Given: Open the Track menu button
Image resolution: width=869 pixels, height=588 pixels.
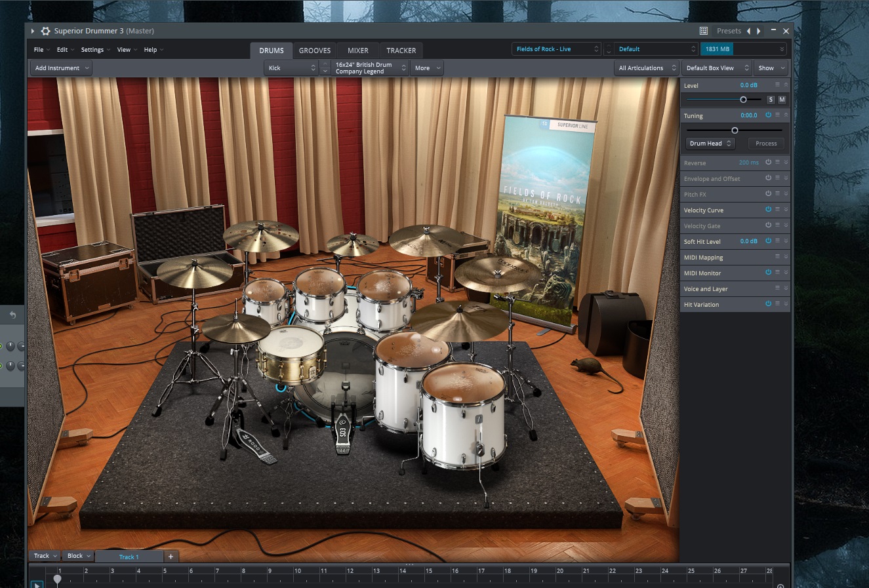Looking at the screenshot, I should (x=45, y=556).
